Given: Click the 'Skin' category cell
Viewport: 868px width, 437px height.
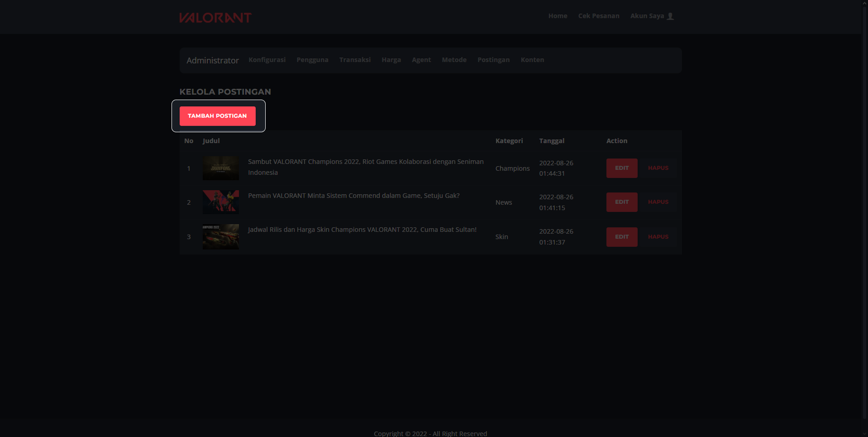Looking at the screenshot, I should [x=501, y=237].
